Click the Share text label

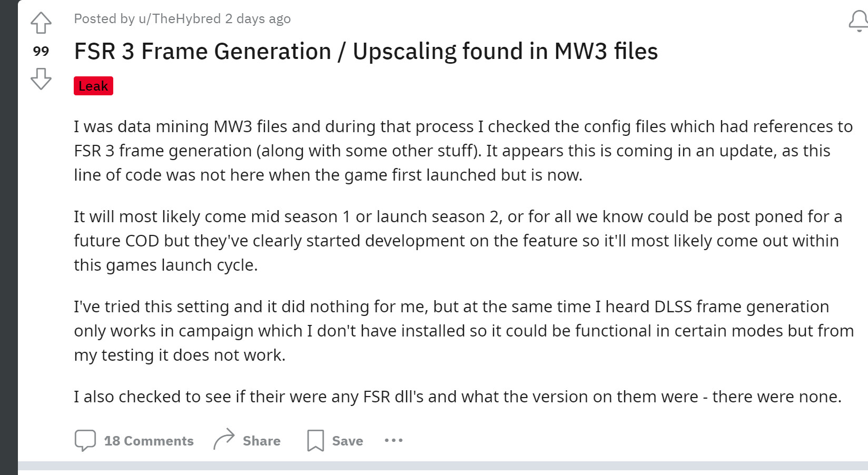262,441
